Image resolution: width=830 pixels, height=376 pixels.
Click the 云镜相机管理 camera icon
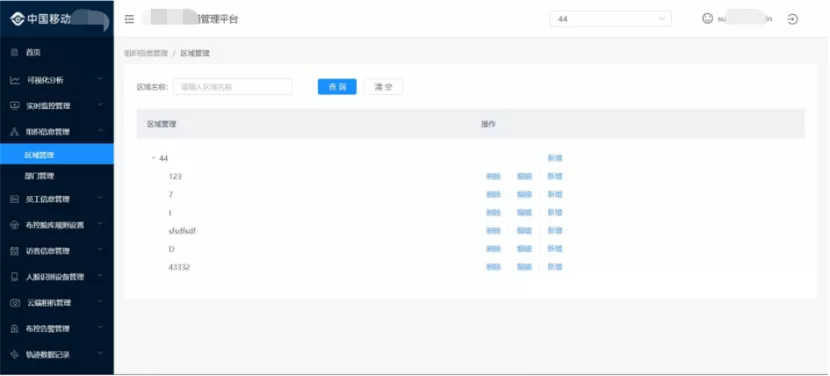coord(15,303)
